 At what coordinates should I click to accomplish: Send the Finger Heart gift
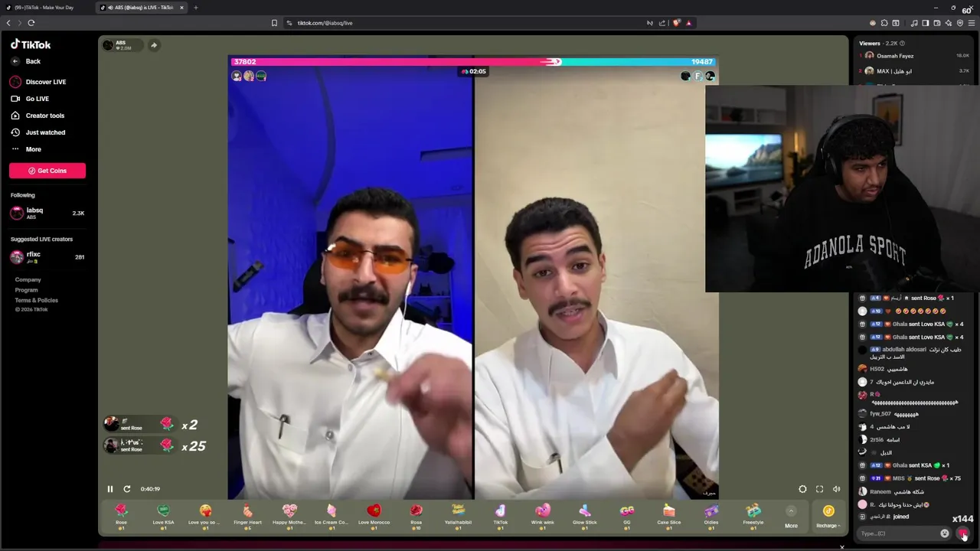pos(247,516)
